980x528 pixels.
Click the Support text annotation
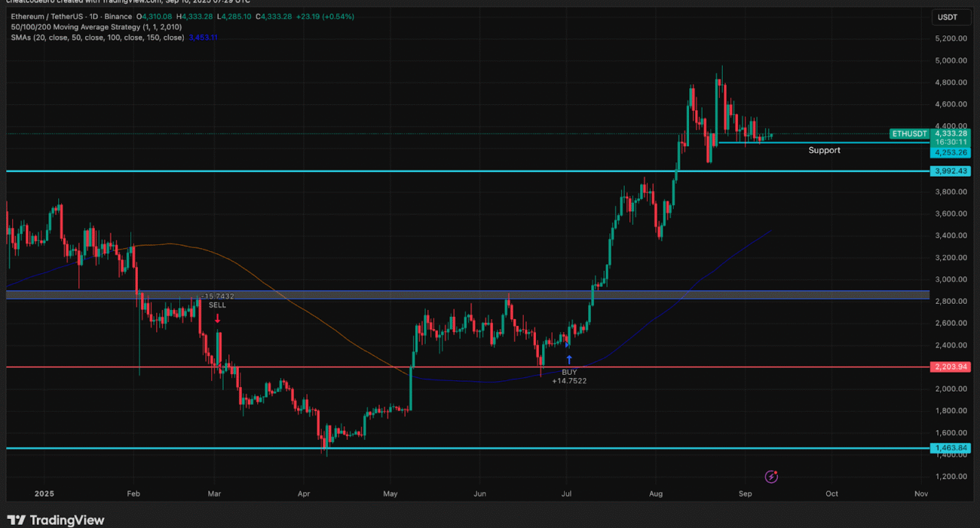pos(824,150)
